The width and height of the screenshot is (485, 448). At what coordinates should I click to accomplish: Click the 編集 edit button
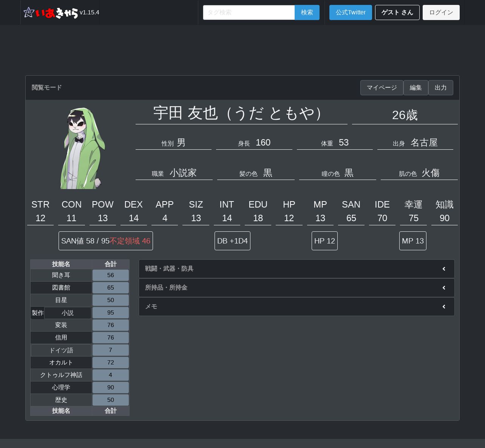click(416, 88)
